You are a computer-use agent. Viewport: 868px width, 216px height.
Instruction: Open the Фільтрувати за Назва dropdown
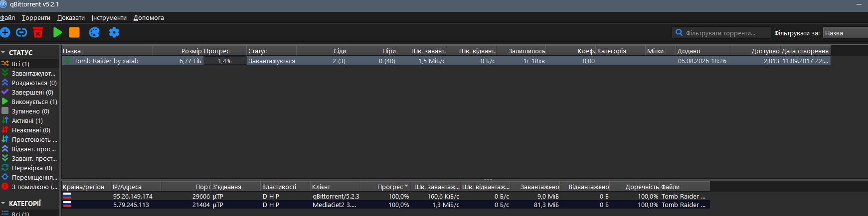pyautogui.click(x=846, y=33)
